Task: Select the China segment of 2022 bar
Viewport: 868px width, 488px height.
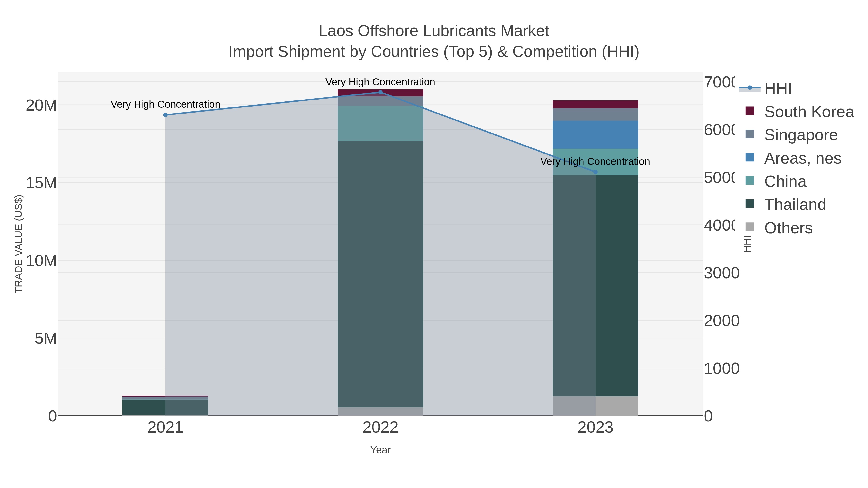Action: click(380, 124)
